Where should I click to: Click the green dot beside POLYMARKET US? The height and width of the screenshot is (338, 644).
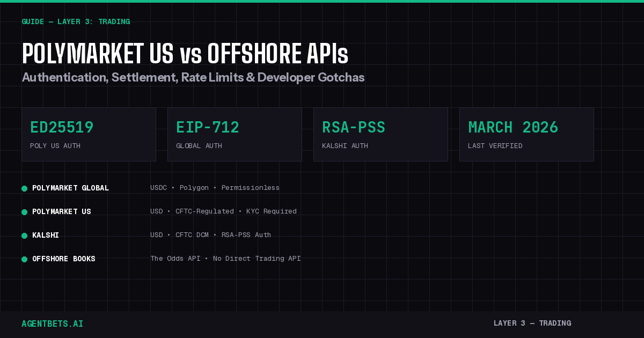point(24,212)
